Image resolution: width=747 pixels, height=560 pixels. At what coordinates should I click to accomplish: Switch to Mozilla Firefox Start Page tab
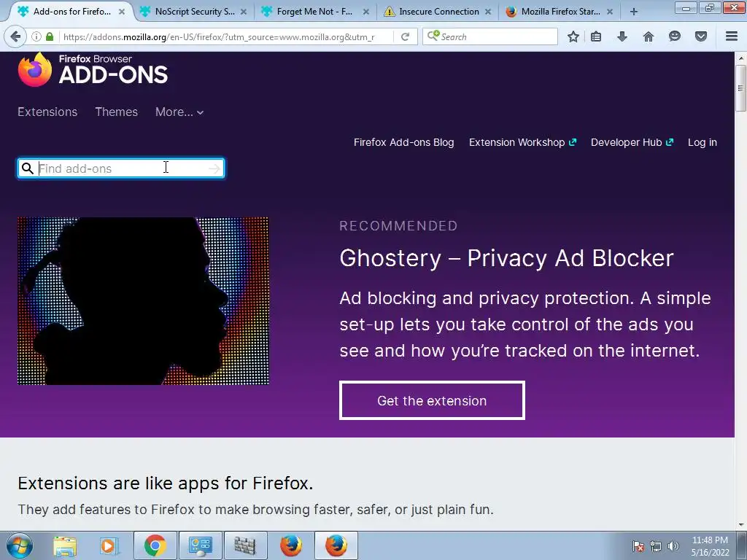coord(560,12)
